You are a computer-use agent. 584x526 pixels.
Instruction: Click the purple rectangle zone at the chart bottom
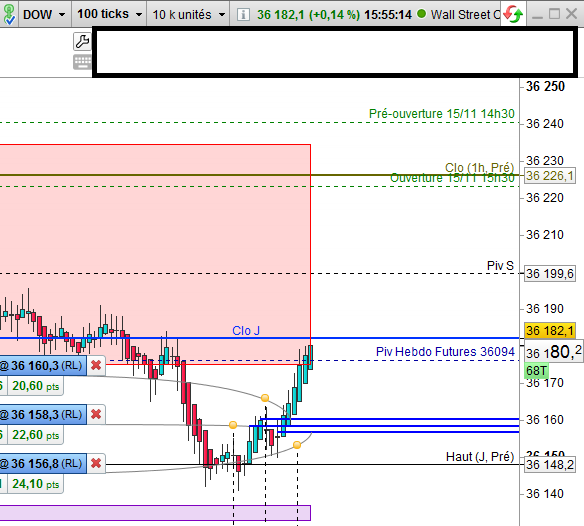[x=155, y=513]
